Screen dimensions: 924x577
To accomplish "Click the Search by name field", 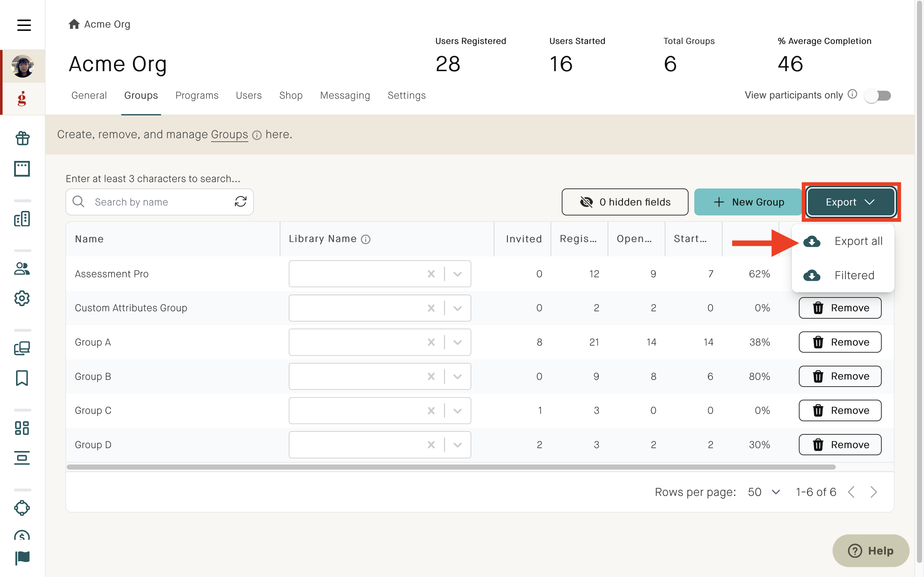I will 159,202.
